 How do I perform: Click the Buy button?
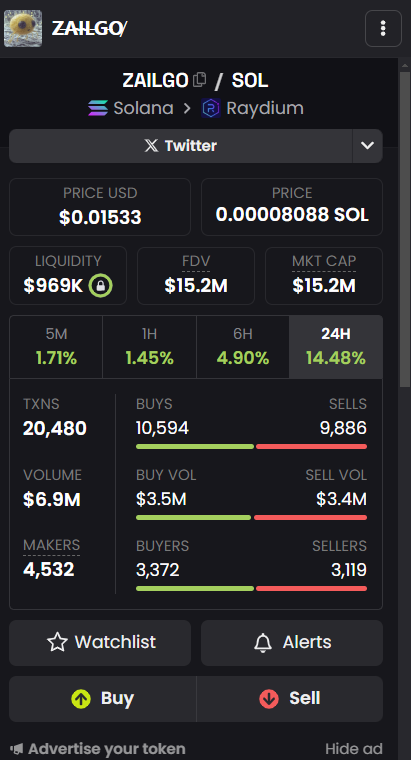[103, 699]
